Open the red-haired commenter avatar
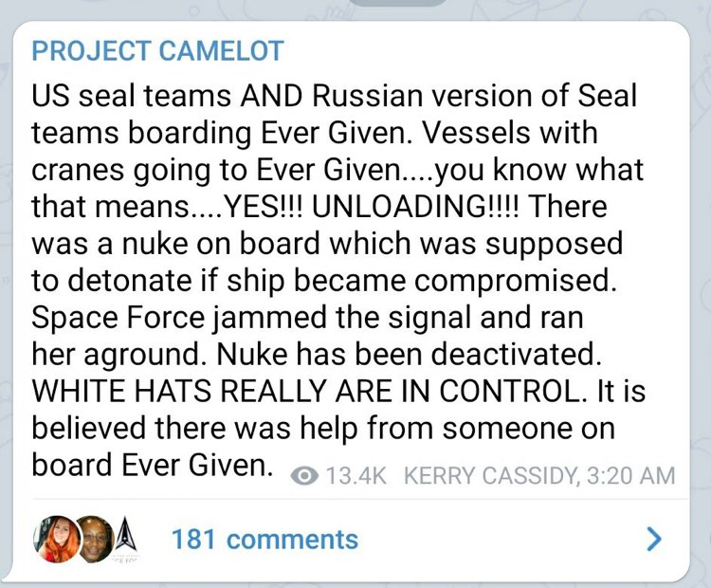 pos(57,539)
